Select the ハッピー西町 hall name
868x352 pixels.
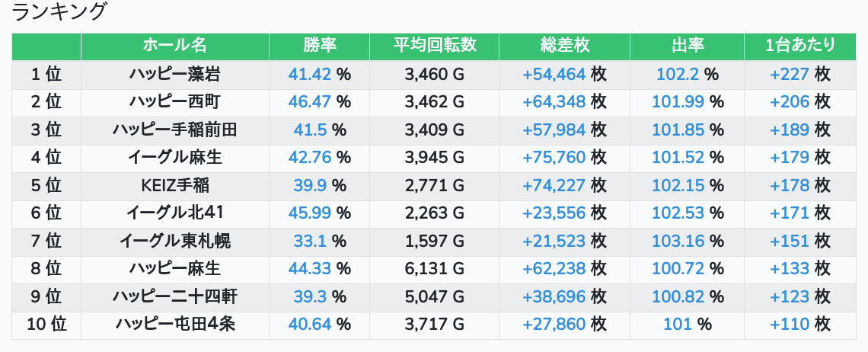tap(174, 102)
